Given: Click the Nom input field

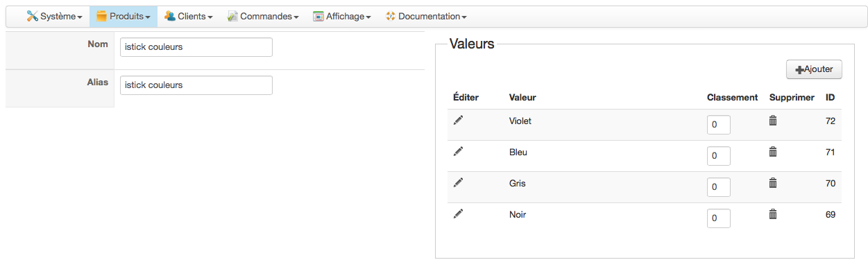Looking at the screenshot, I should (196, 47).
